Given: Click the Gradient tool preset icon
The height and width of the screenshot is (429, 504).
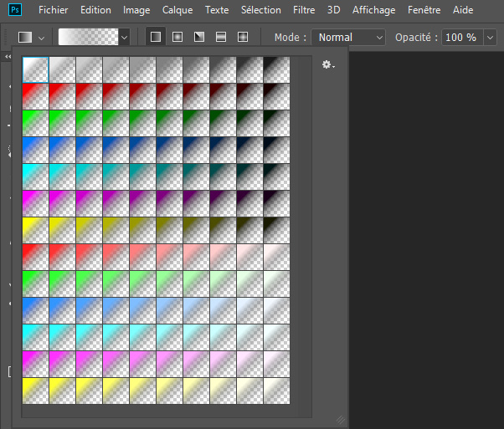Looking at the screenshot, I should point(25,38).
